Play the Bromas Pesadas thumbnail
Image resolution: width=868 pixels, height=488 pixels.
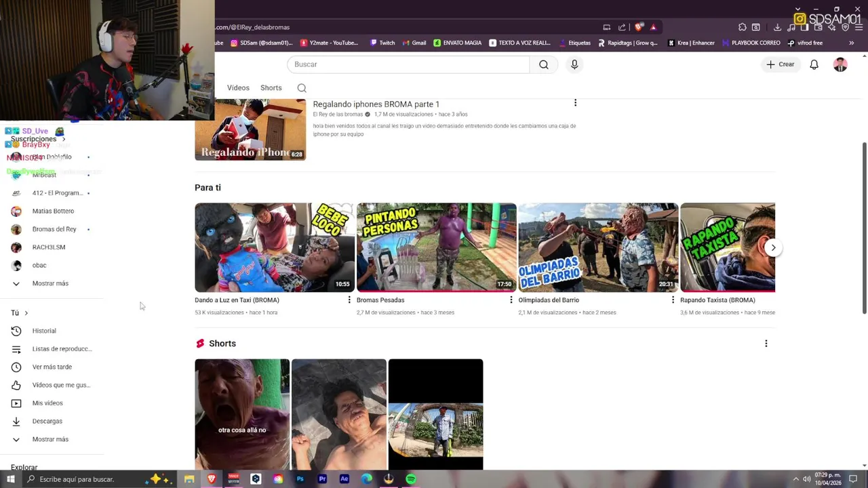437,247
